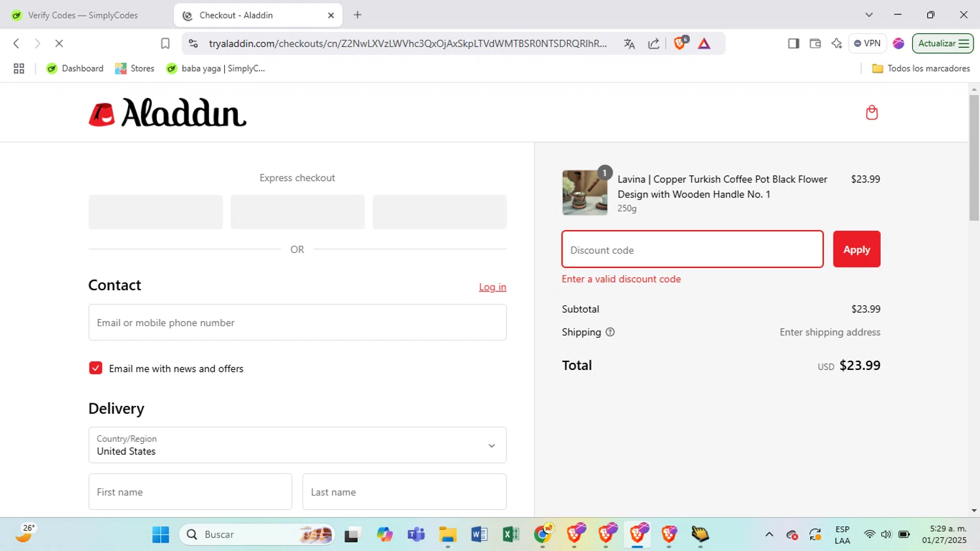
Task: Open the taskbar clock showing 5:29 a. m.
Action: click(944, 535)
